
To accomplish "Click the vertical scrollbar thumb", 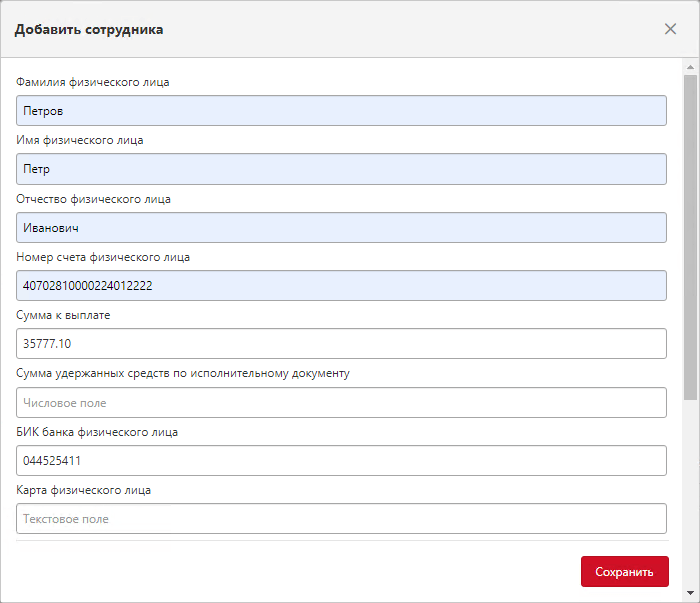I will point(691,237).
